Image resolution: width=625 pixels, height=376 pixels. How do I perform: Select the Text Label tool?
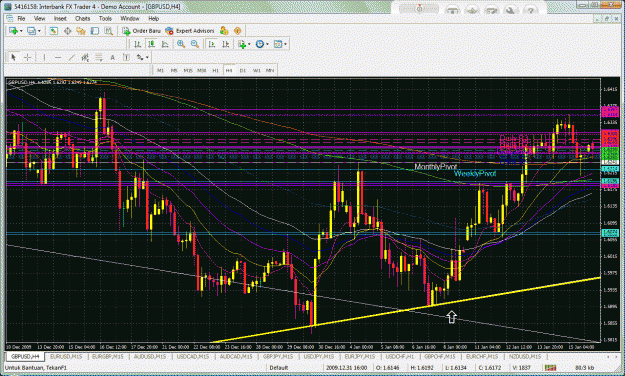tap(126, 57)
